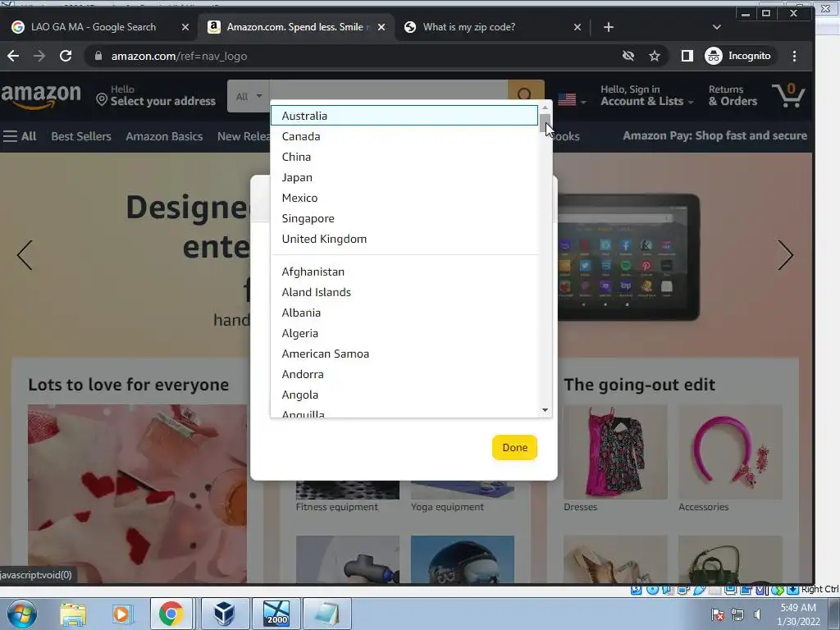This screenshot has width=840, height=630.
Task: Click the taskbar clock showing 5:49 AM
Action: 798,614
